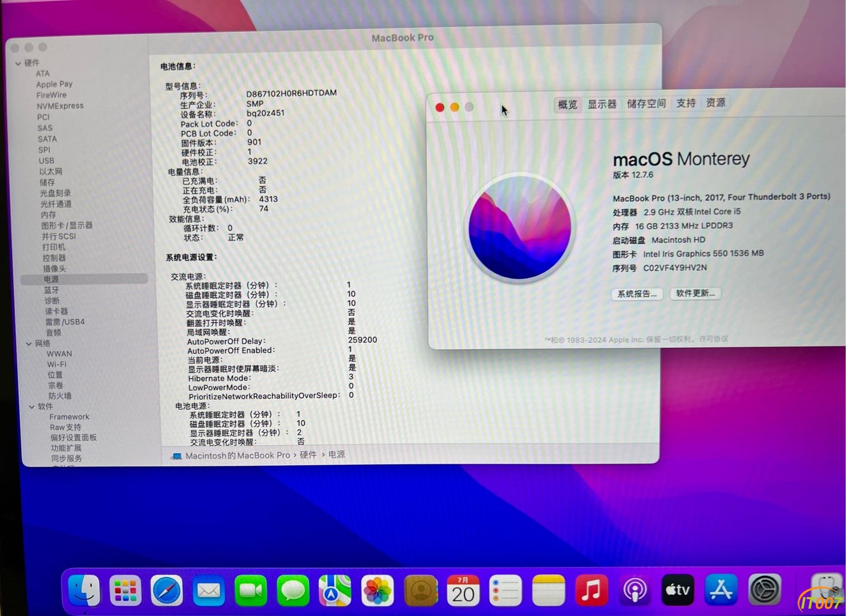Click Macintosh的MacBook Pro in path bar
Viewport: 846px width, 616px height.
coord(238,456)
